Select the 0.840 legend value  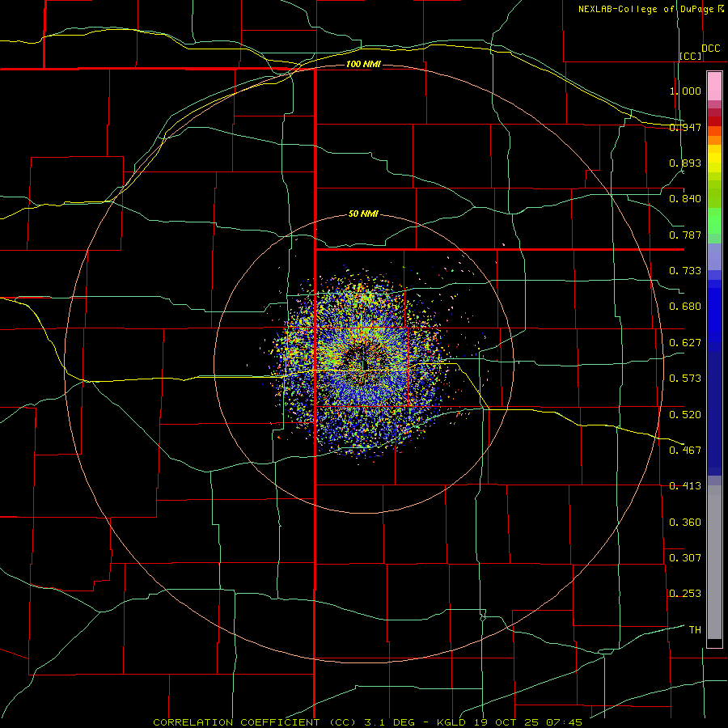(x=685, y=199)
